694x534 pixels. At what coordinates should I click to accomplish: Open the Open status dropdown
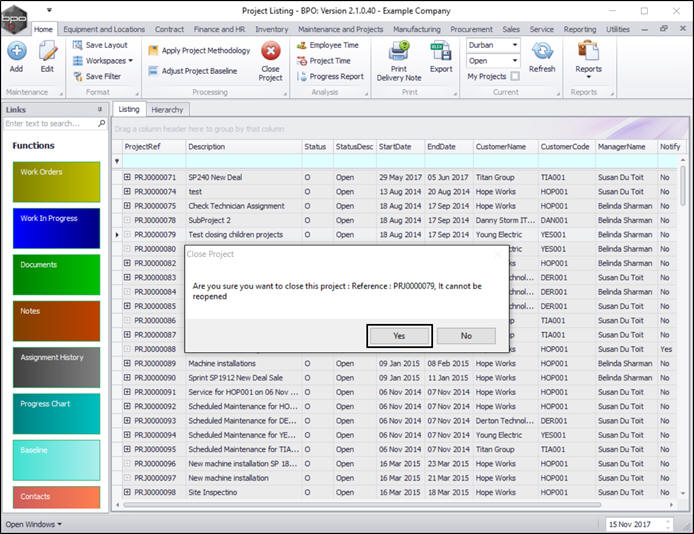tap(514, 61)
